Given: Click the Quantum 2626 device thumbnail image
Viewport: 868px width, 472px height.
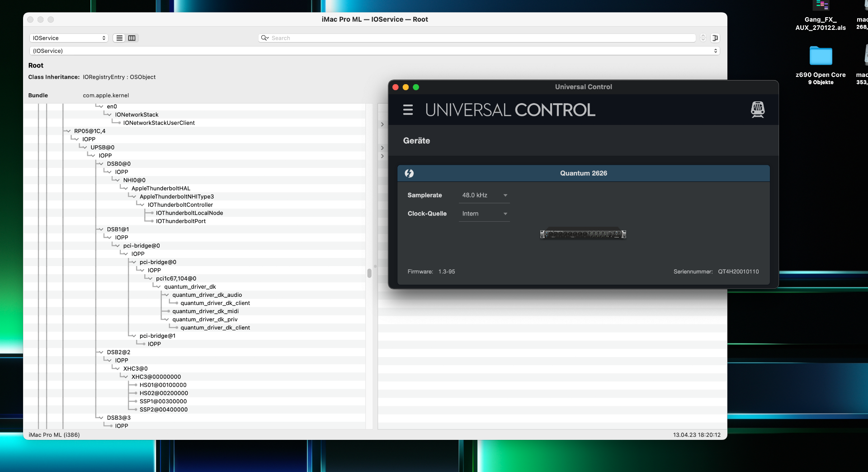Looking at the screenshot, I should coord(583,234).
